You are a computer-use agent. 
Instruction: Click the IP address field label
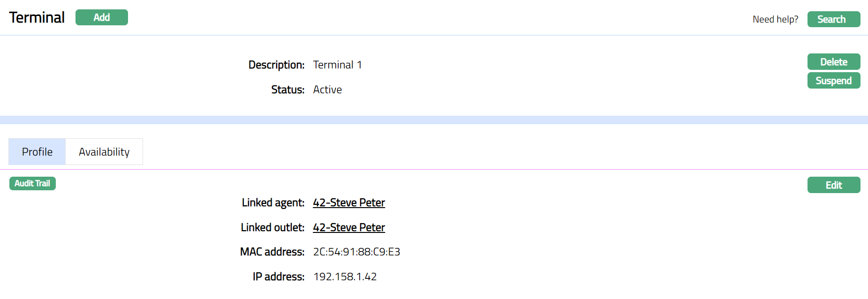[x=279, y=277]
